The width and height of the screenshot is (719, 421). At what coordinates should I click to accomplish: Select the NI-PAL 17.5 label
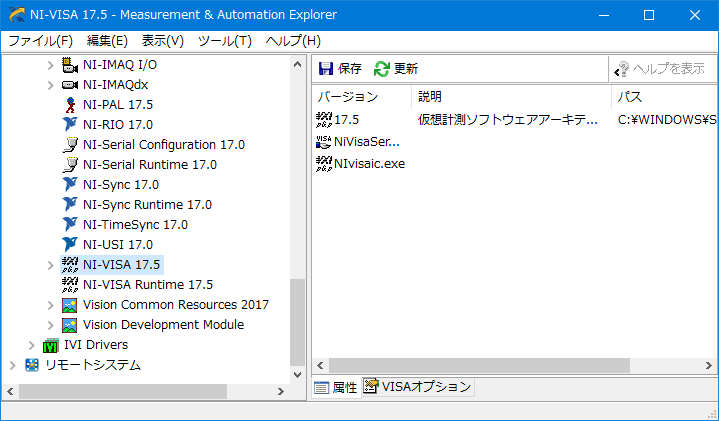118,105
